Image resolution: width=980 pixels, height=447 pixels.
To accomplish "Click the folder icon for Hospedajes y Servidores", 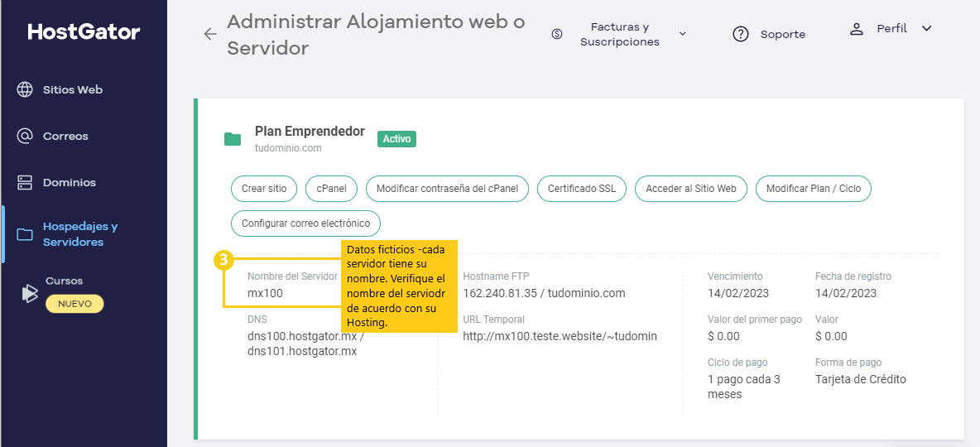I will (x=24, y=234).
